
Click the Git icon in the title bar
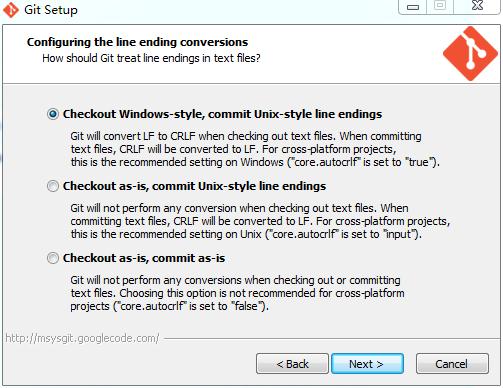(x=11, y=9)
